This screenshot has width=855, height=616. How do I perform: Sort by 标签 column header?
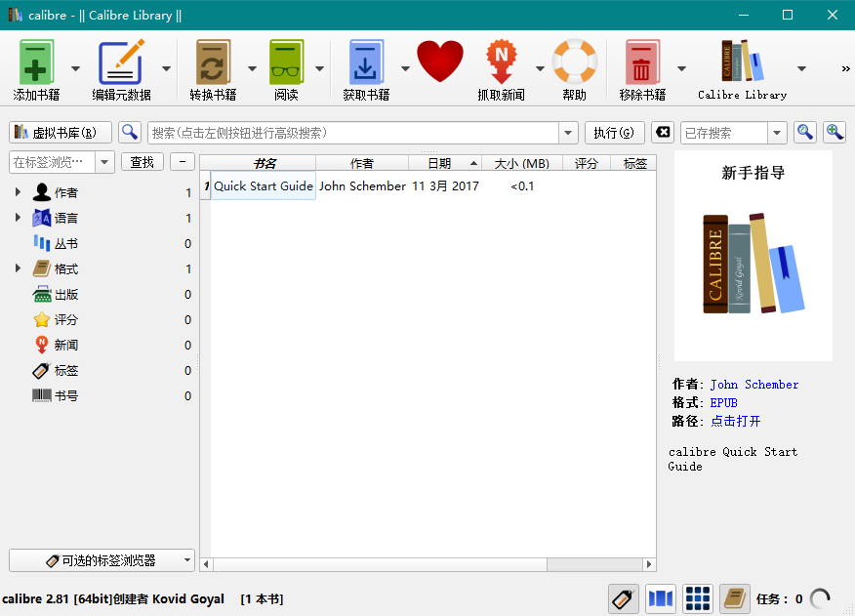click(633, 163)
